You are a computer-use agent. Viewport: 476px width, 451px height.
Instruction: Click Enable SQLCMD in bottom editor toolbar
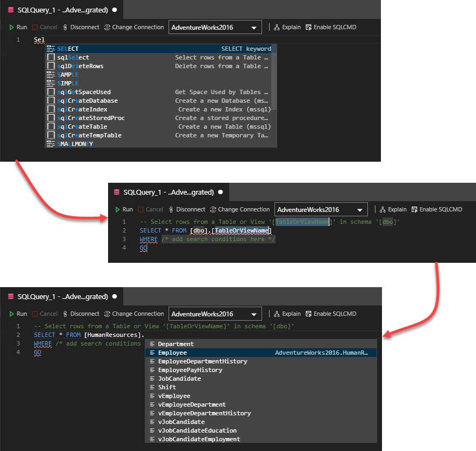coord(331,314)
